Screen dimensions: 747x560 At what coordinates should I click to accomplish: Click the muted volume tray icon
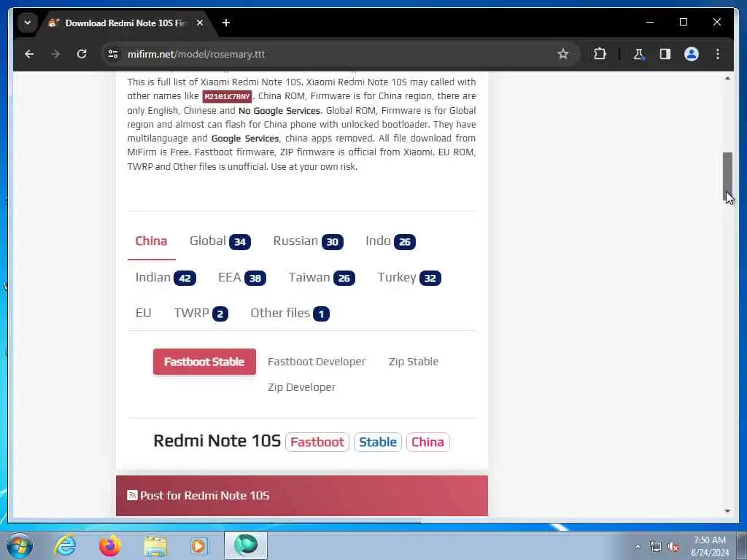tap(673, 547)
